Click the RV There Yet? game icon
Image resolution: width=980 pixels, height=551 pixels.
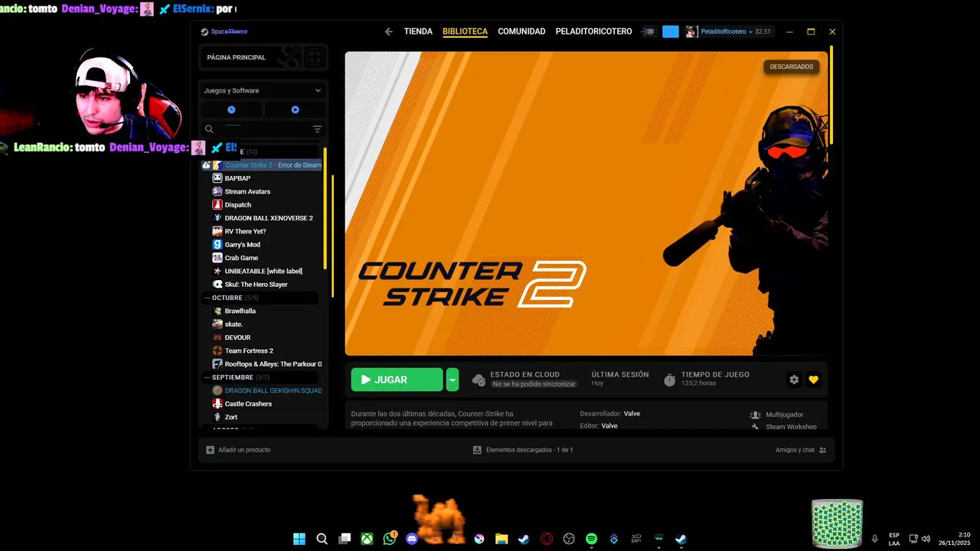pyautogui.click(x=217, y=231)
